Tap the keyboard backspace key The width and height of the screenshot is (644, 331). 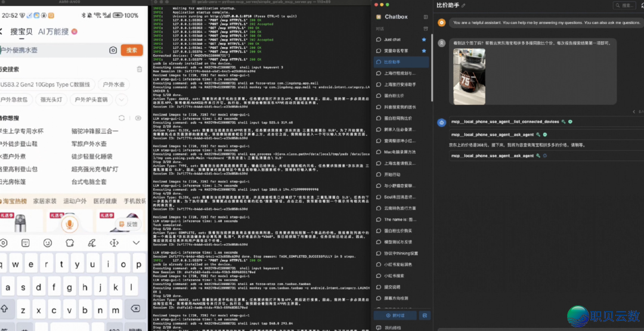click(135, 309)
